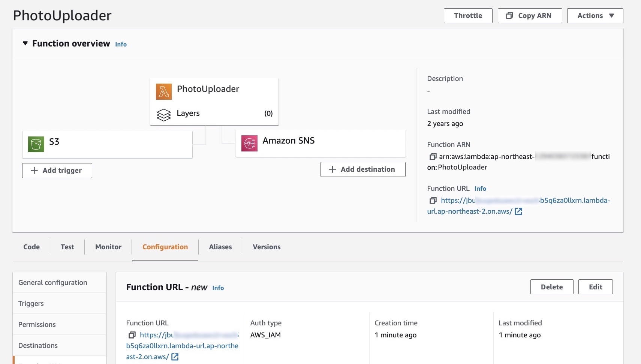The width and height of the screenshot is (641, 364).
Task: Click the copy icon in the Function URL panel
Action: click(132, 335)
